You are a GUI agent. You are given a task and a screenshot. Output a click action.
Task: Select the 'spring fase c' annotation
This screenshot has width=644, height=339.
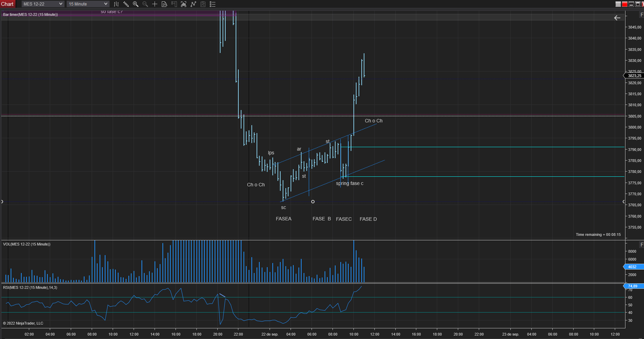pyautogui.click(x=349, y=184)
